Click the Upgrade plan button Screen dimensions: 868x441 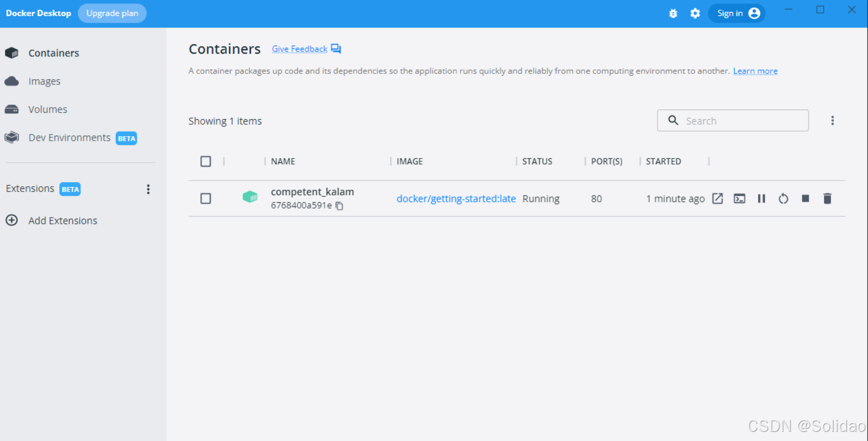(x=112, y=13)
